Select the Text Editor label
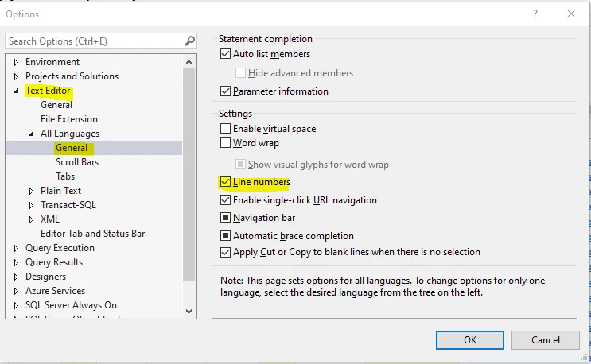The image size is (591, 364). point(48,91)
